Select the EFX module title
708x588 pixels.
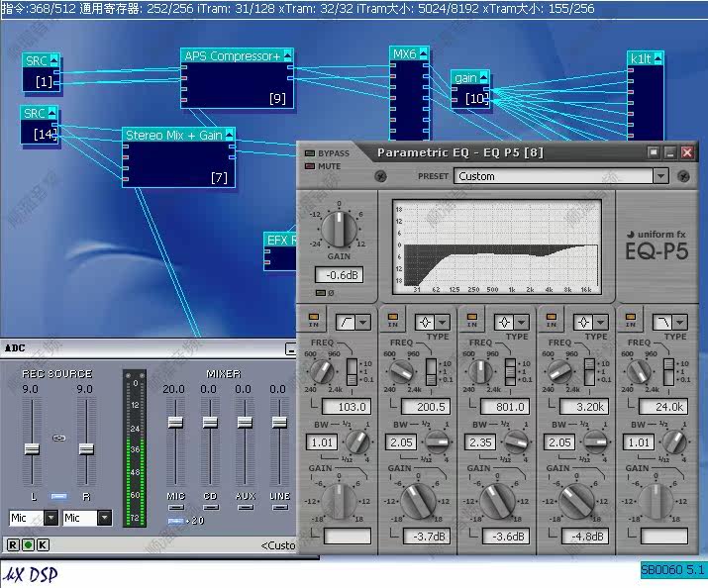pyautogui.click(x=281, y=241)
